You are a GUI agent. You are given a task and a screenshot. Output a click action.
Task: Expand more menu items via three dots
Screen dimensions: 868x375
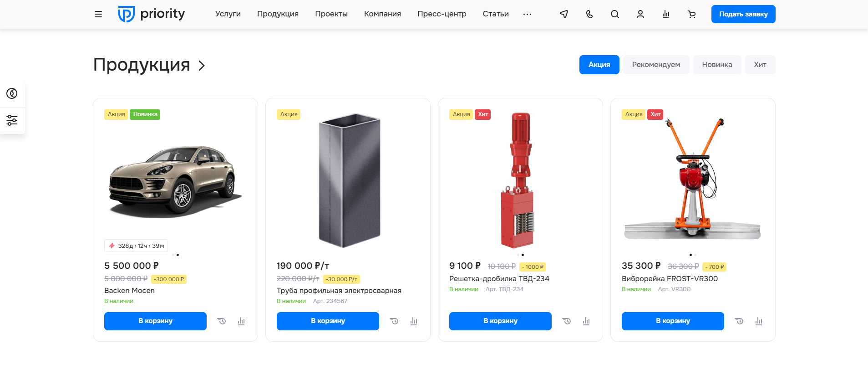[x=527, y=14]
